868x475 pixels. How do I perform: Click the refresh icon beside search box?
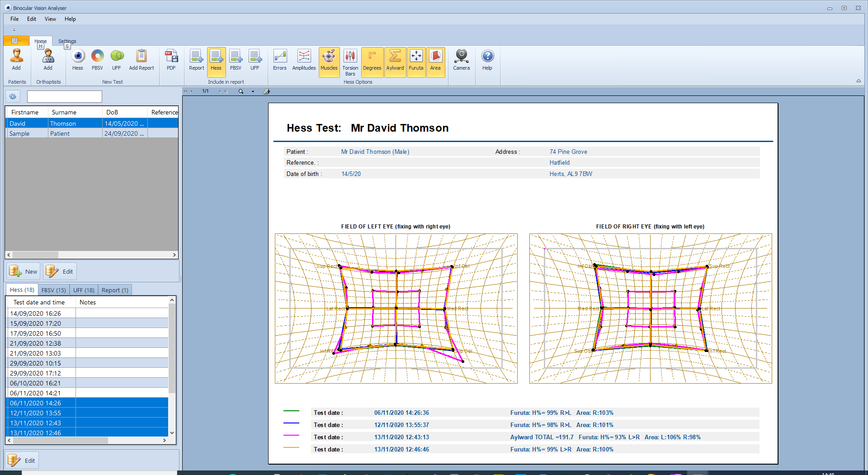pyautogui.click(x=13, y=96)
